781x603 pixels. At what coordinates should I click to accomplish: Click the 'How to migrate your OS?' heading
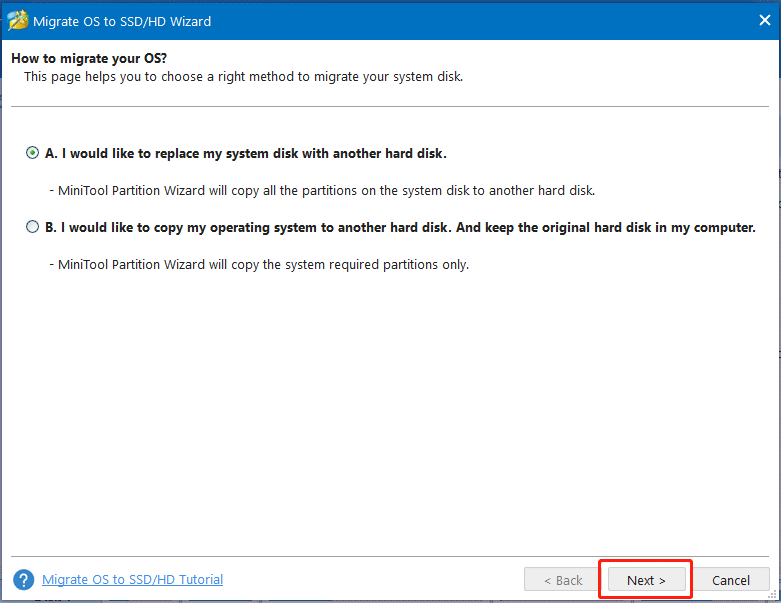click(x=89, y=58)
